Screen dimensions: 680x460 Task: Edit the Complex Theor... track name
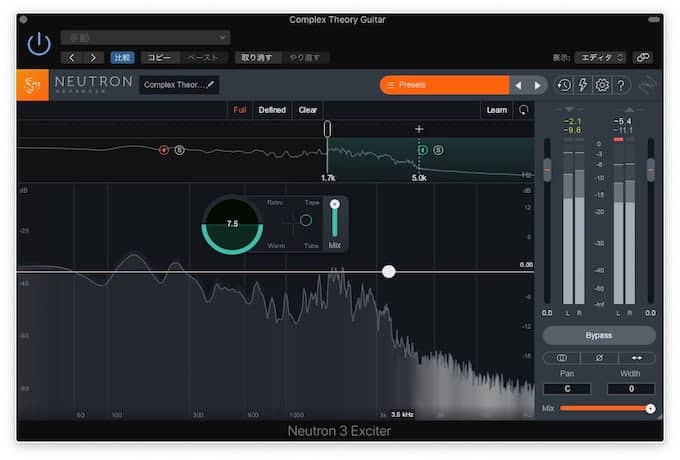(173, 85)
